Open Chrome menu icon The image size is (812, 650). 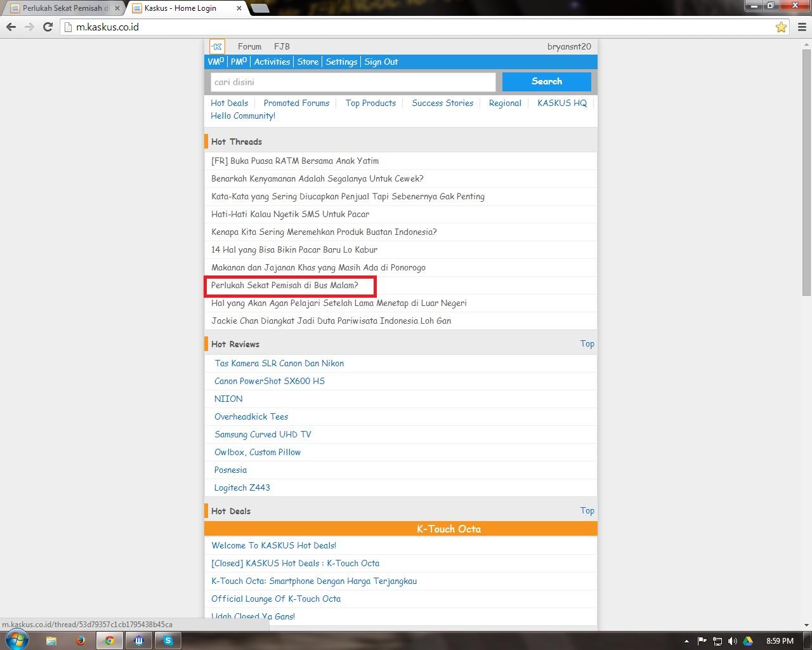point(802,27)
